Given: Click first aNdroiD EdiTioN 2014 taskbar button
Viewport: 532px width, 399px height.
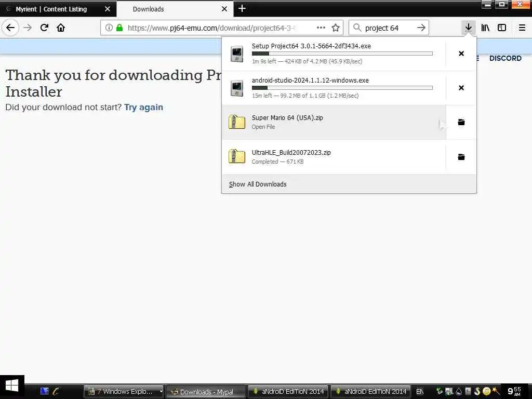Looking at the screenshot, I should (x=289, y=392).
